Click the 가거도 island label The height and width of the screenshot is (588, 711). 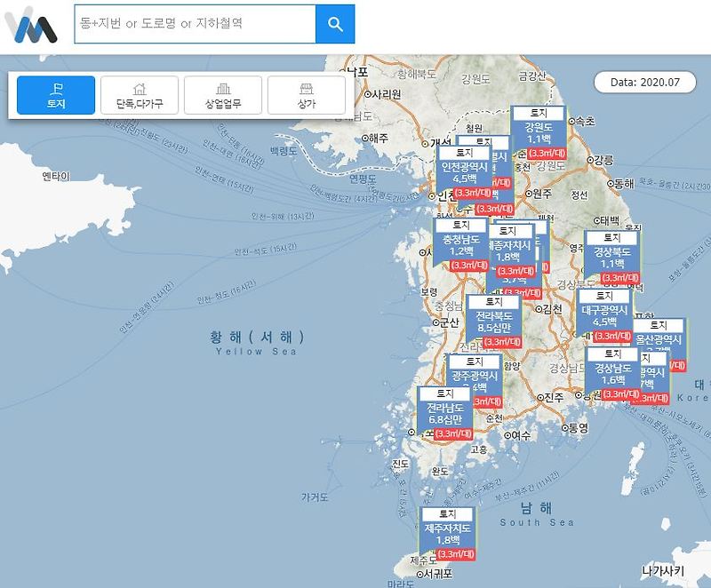click(x=315, y=497)
